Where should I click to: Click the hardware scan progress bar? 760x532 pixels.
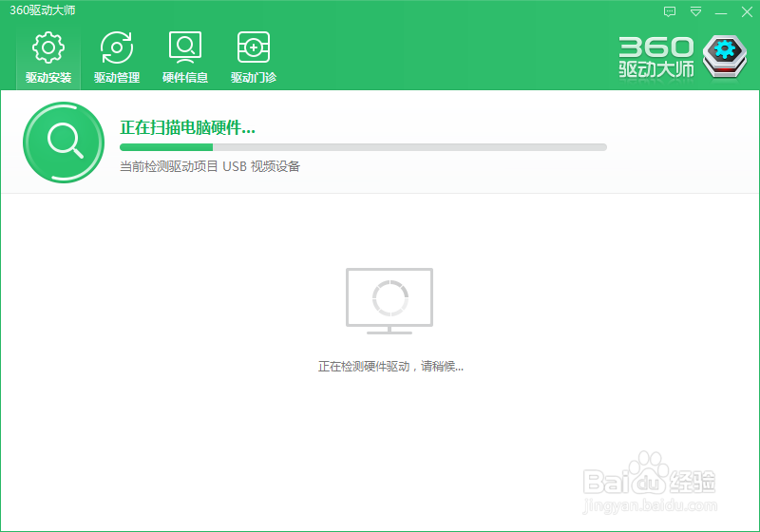(363, 147)
